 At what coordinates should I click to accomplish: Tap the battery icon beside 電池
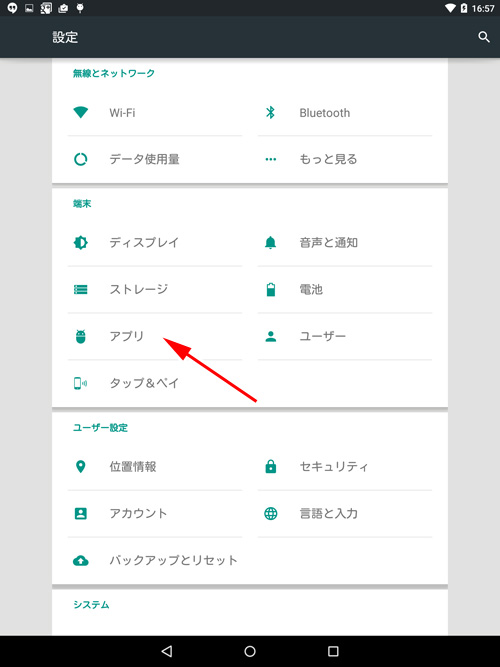[x=271, y=290]
